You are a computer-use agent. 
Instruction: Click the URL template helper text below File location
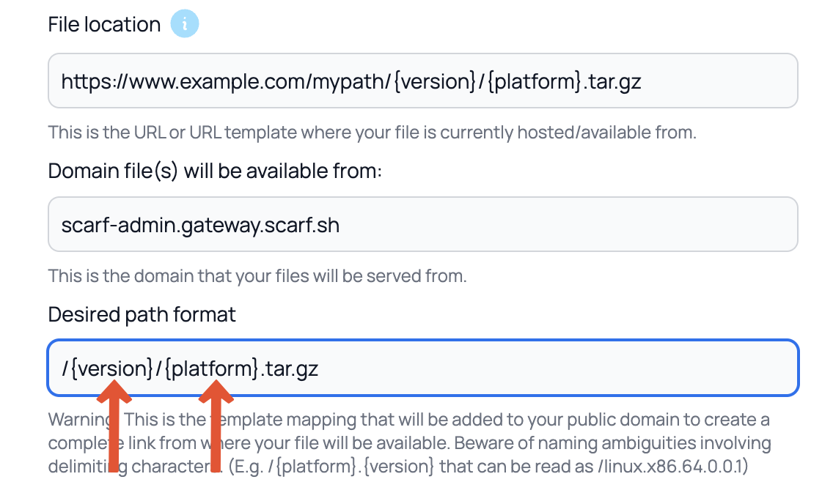pyautogui.click(x=372, y=133)
